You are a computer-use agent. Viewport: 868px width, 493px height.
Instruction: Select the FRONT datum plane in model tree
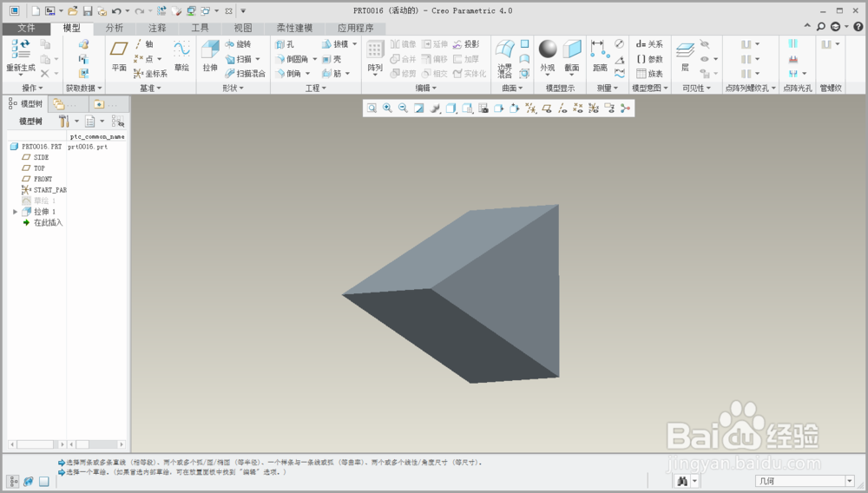click(37, 179)
